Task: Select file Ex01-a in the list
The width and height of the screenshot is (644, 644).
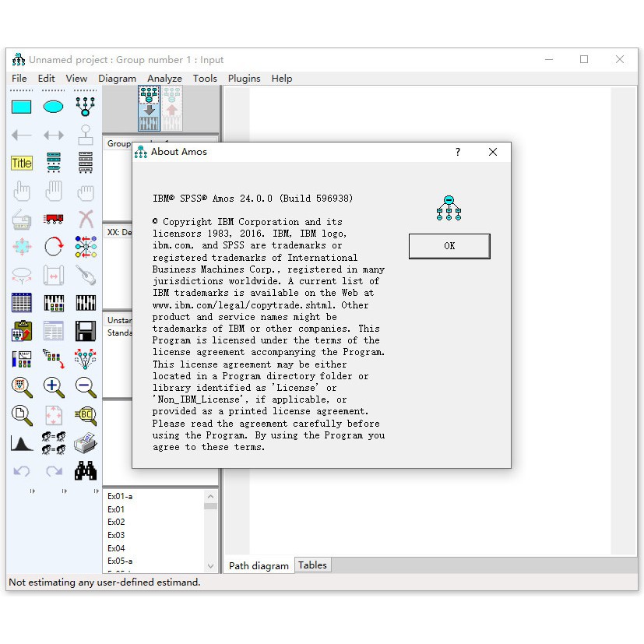Action: pos(120,496)
